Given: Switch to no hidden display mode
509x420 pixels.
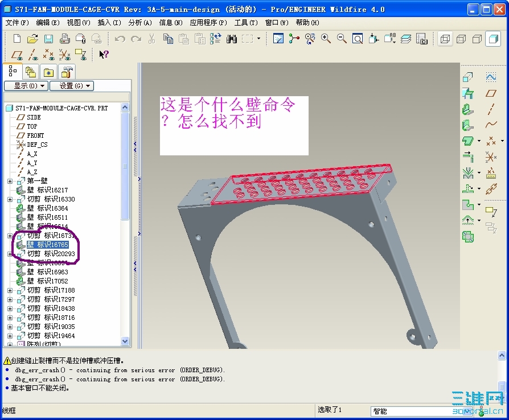Looking at the screenshot, I should (x=477, y=39).
